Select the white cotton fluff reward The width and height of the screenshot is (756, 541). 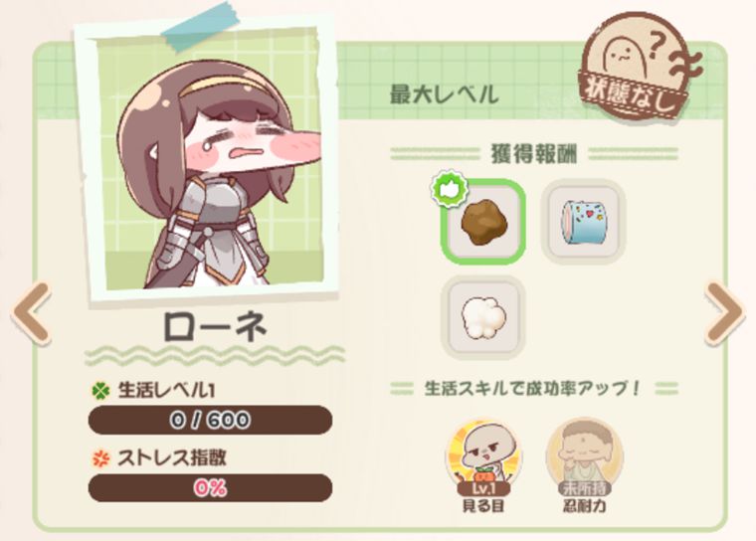coord(483,317)
